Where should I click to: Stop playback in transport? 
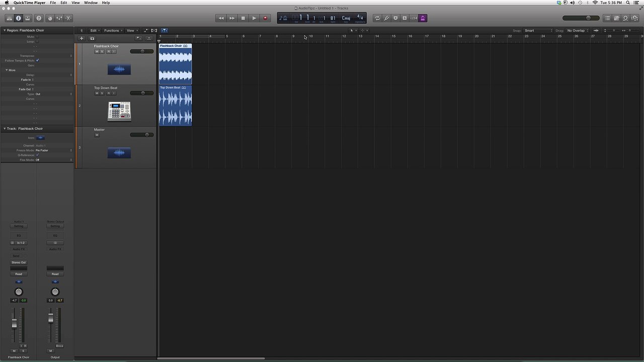[x=243, y=18]
